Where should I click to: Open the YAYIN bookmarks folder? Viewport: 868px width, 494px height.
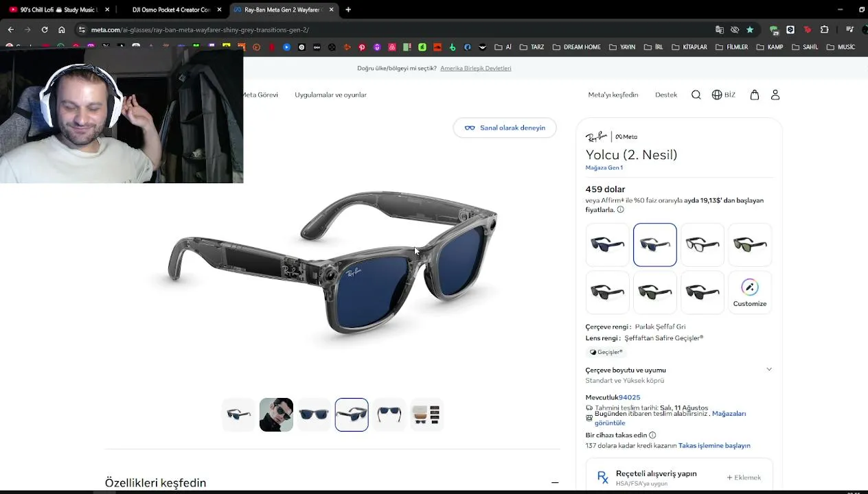pos(621,47)
